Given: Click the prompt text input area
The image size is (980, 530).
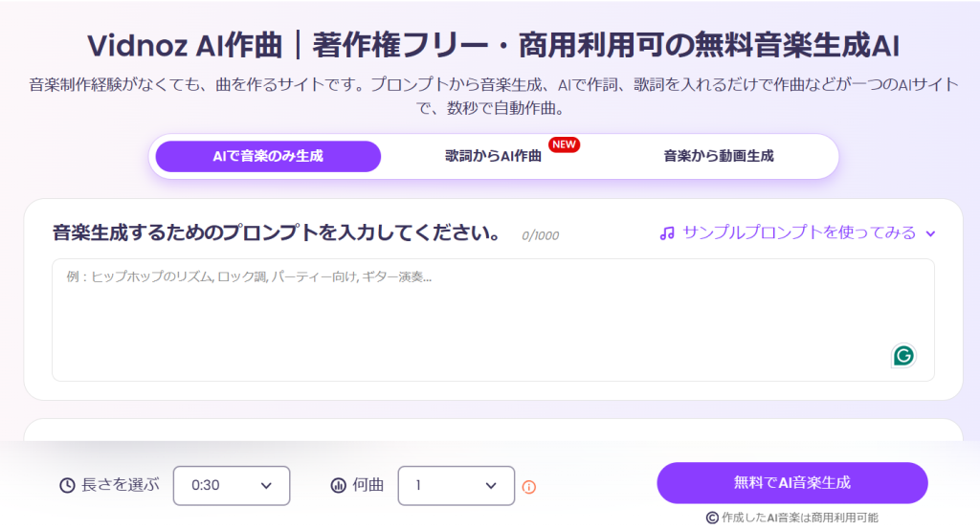Looking at the screenshot, I should coord(493,320).
